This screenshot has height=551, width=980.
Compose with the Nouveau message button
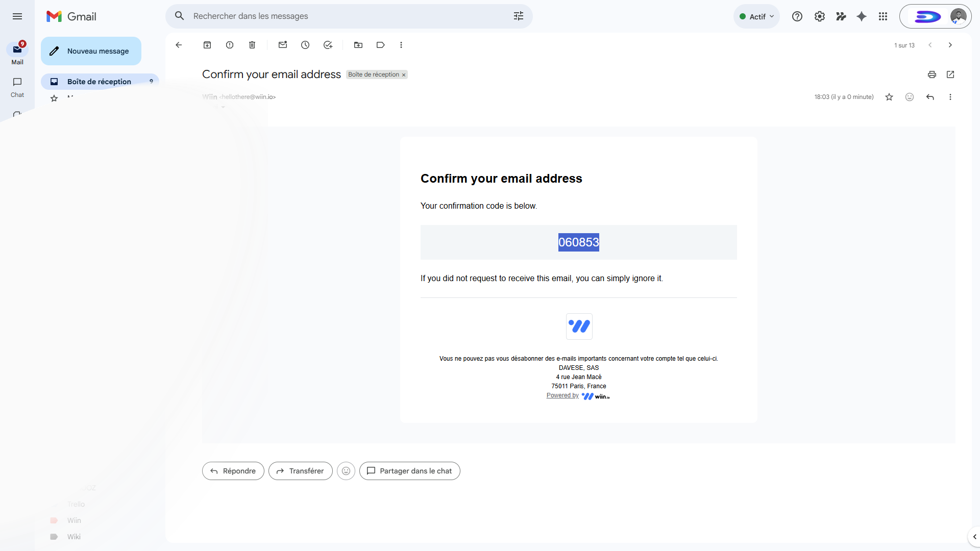tap(91, 51)
